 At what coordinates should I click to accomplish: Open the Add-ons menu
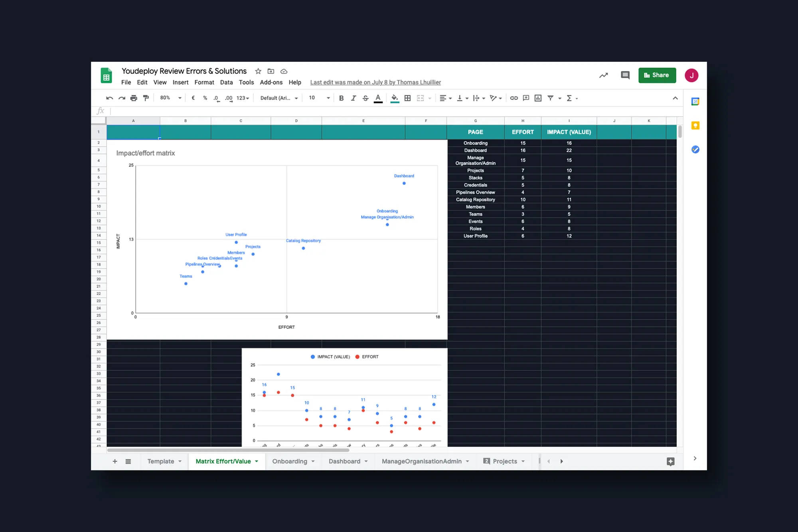tap(271, 83)
